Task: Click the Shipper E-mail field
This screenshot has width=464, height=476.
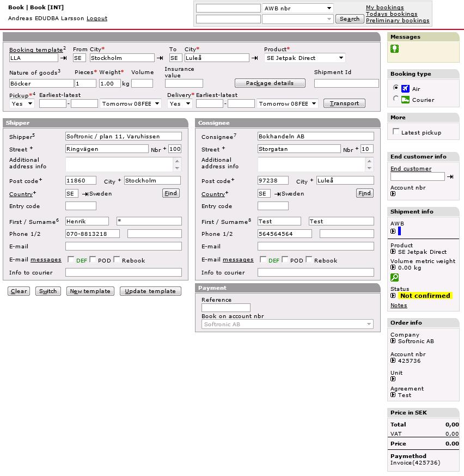Action: pos(124,246)
